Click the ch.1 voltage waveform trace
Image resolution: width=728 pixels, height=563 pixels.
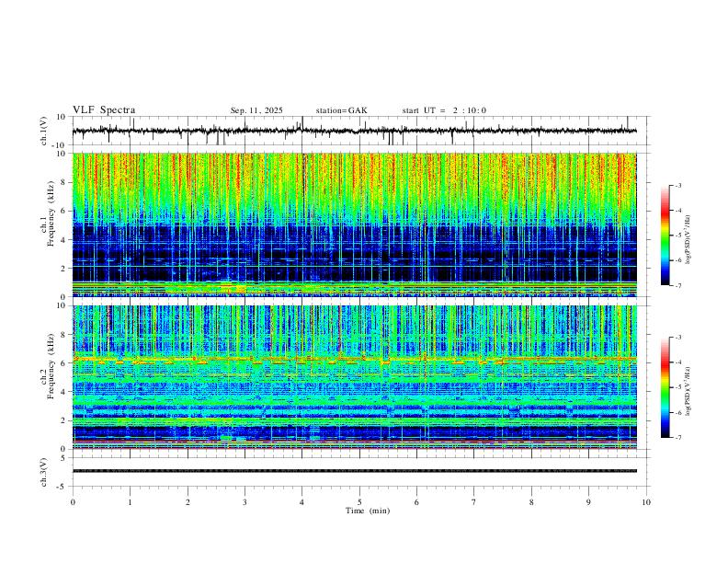point(354,131)
